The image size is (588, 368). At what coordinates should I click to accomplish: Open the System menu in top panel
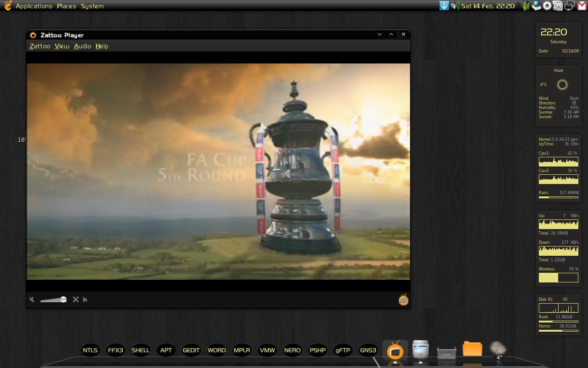pos(92,6)
